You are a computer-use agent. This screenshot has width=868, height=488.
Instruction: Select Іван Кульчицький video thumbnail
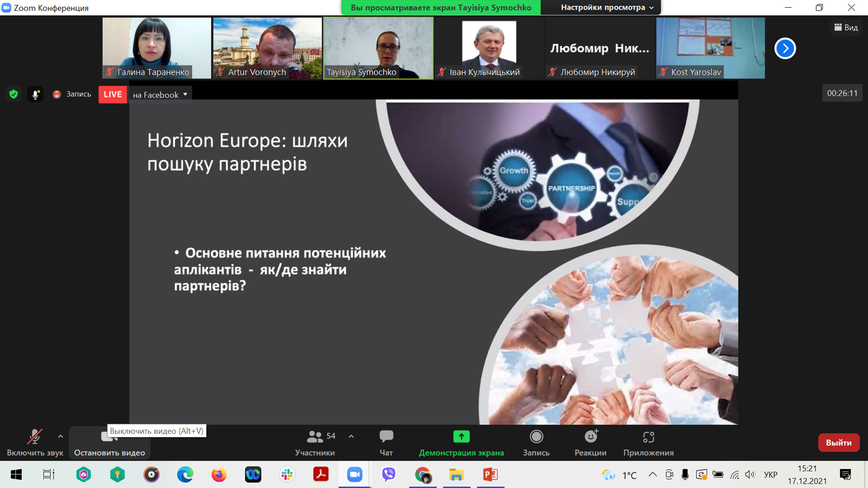pos(489,48)
